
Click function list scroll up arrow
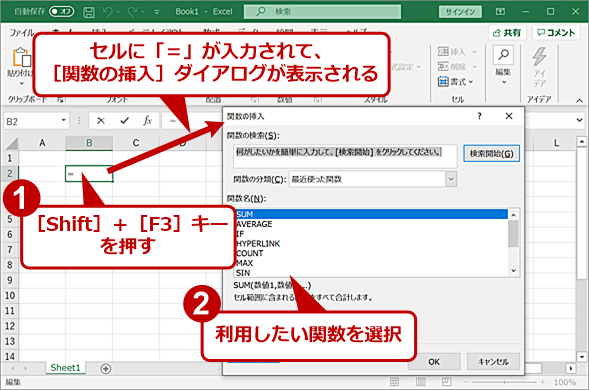(x=513, y=215)
